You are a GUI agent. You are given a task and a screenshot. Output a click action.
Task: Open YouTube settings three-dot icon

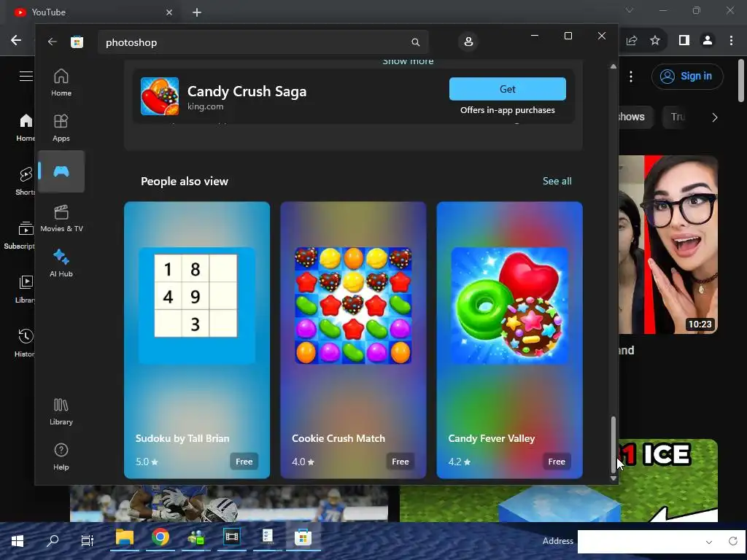(x=631, y=76)
